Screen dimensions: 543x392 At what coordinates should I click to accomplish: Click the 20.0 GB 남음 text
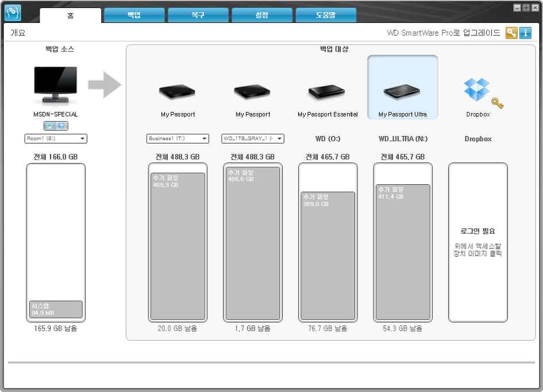(178, 328)
